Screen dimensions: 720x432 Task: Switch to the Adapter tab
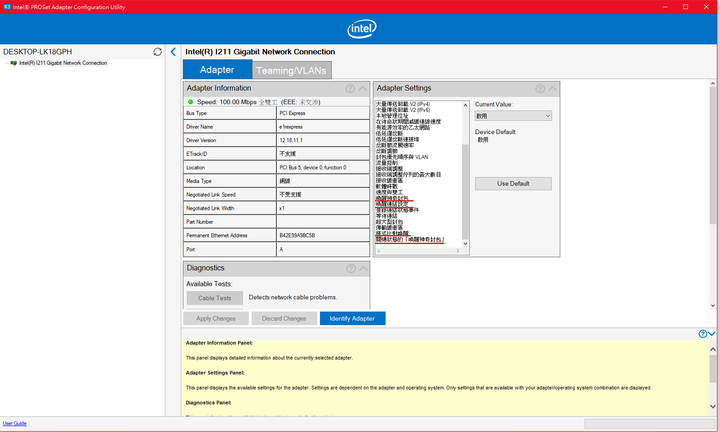click(217, 69)
